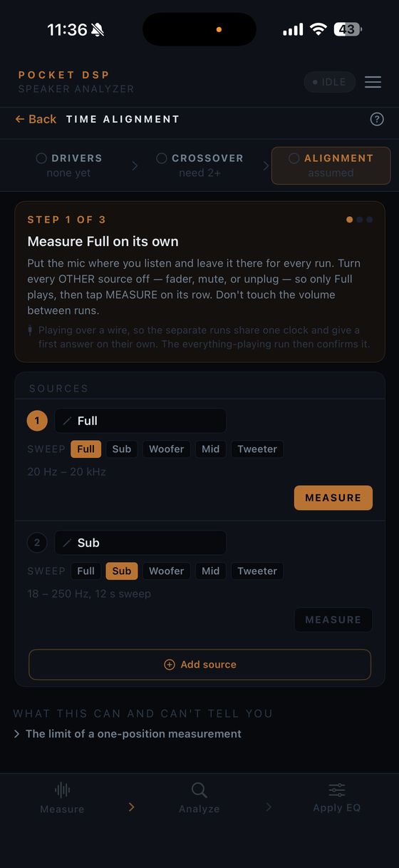Viewport: 399px width, 868px height.
Task: Tap the pencil icon beside Sub name
Action: [x=67, y=543]
